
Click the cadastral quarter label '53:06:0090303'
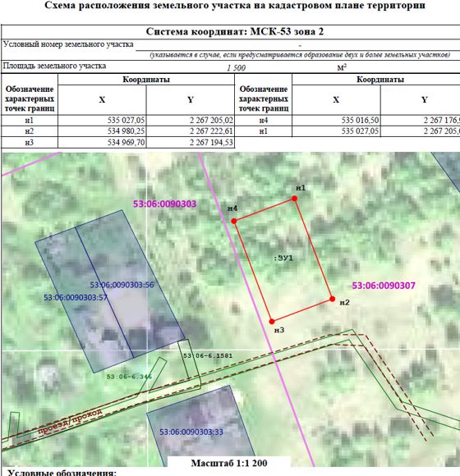pos(164,204)
